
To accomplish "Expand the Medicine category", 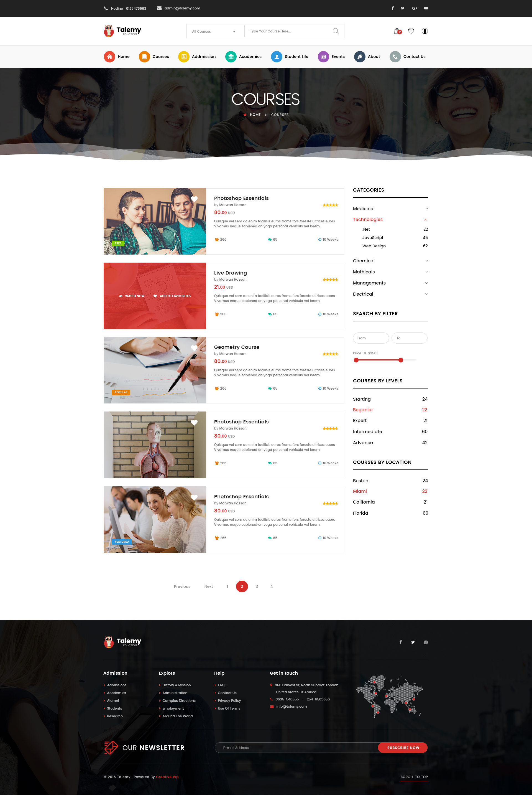I will click(x=426, y=209).
